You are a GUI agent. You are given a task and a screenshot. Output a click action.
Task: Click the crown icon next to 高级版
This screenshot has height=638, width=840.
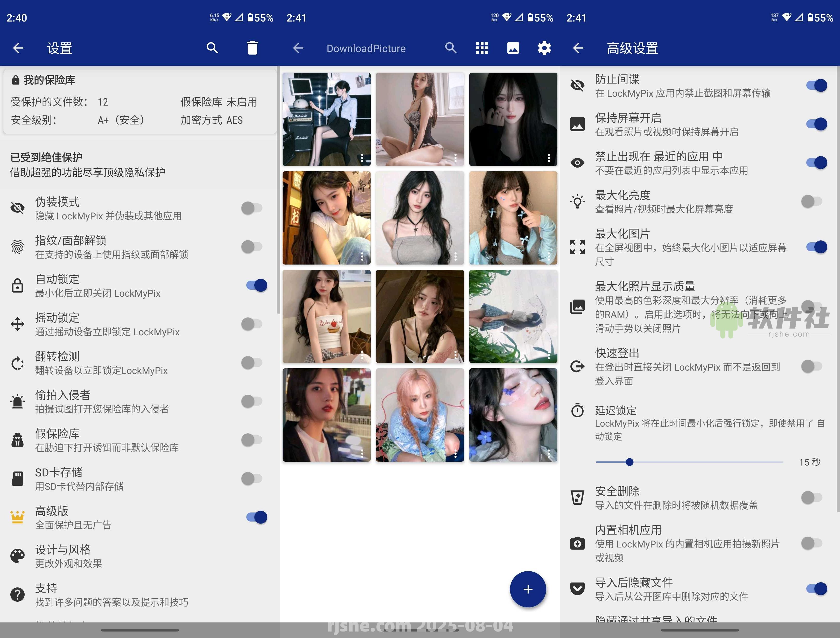[17, 517]
